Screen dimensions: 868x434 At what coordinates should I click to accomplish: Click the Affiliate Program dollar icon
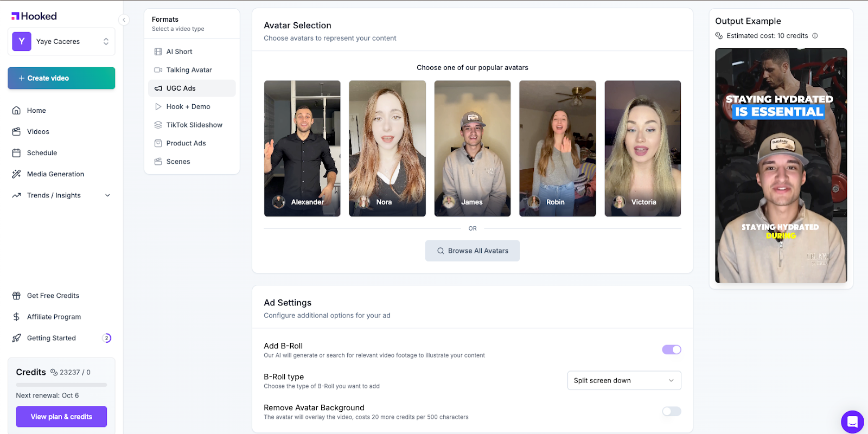[x=16, y=317]
